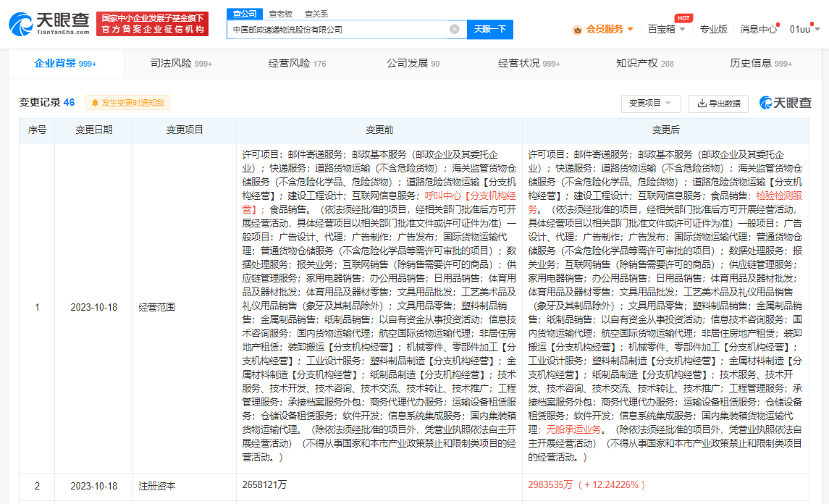The width and height of the screenshot is (829, 504).
Task: Click the export download icon
Action: [702, 103]
